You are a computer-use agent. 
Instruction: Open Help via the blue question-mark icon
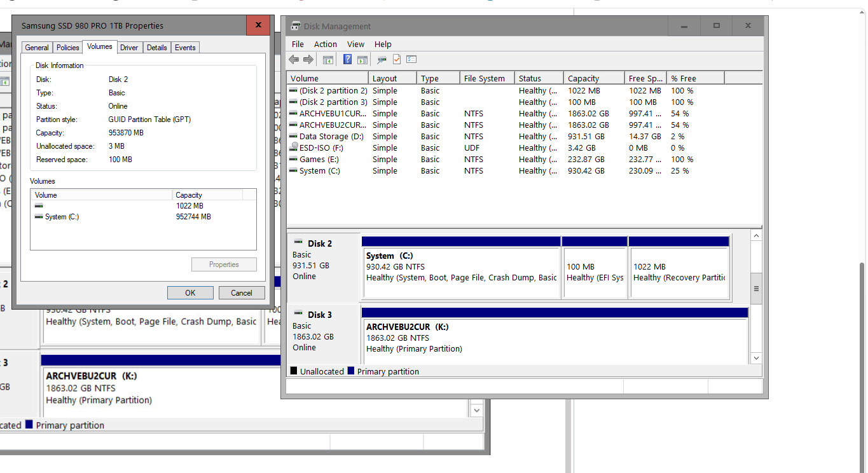pyautogui.click(x=347, y=60)
